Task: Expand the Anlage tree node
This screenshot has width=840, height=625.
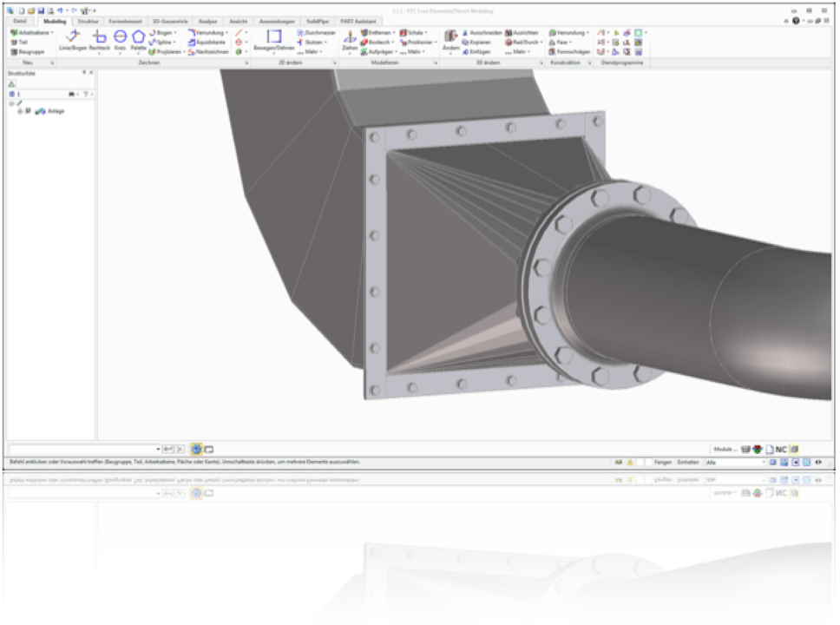Action: [x=20, y=111]
